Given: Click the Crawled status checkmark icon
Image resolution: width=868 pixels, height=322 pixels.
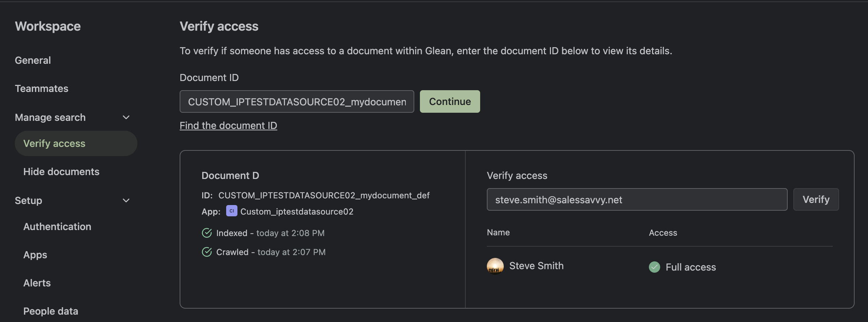Looking at the screenshot, I should (207, 252).
